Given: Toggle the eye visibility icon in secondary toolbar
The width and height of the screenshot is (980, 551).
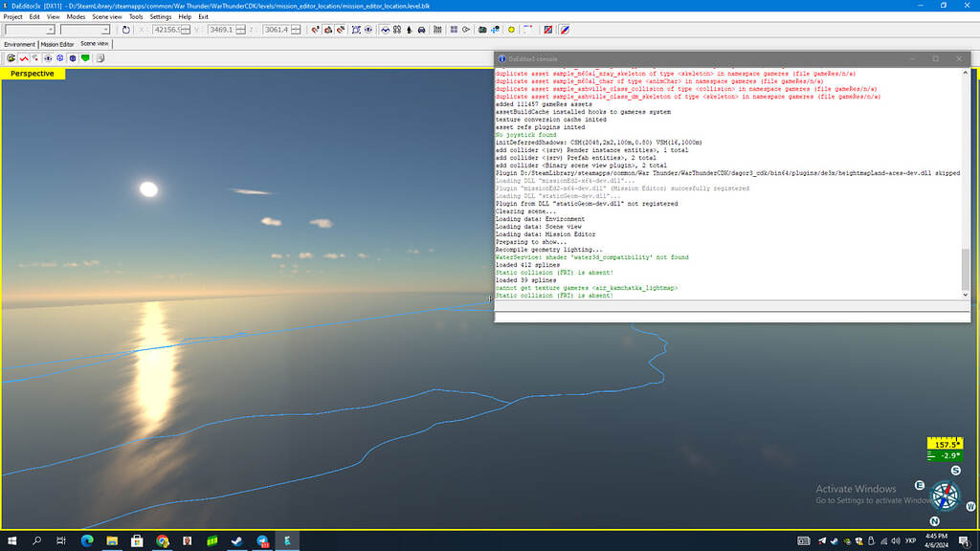Looking at the screenshot, I should point(48,58).
